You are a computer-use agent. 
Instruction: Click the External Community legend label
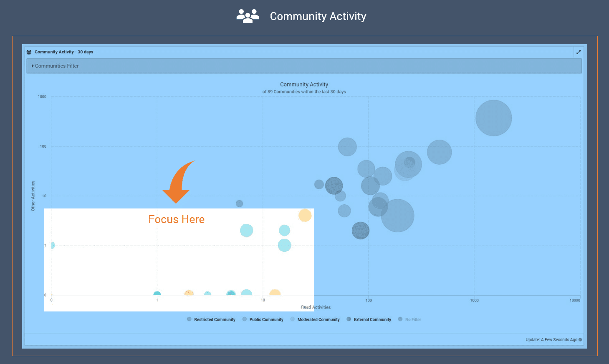tap(372, 320)
